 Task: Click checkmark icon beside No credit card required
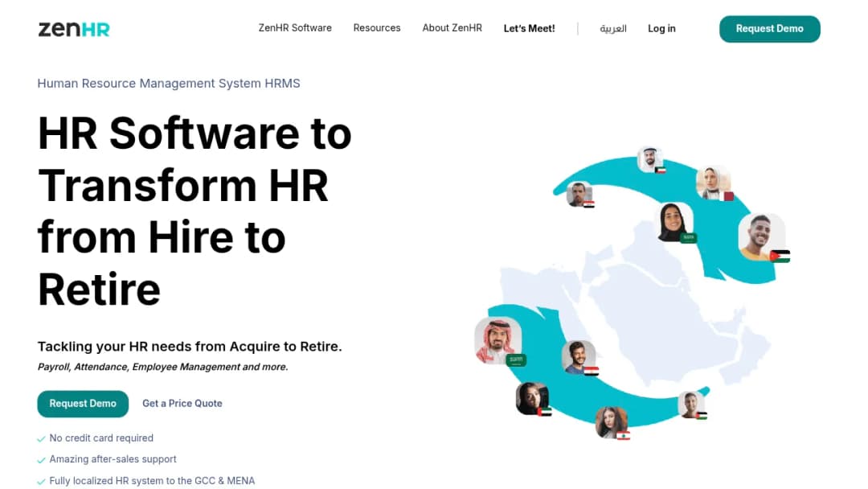tap(41, 439)
